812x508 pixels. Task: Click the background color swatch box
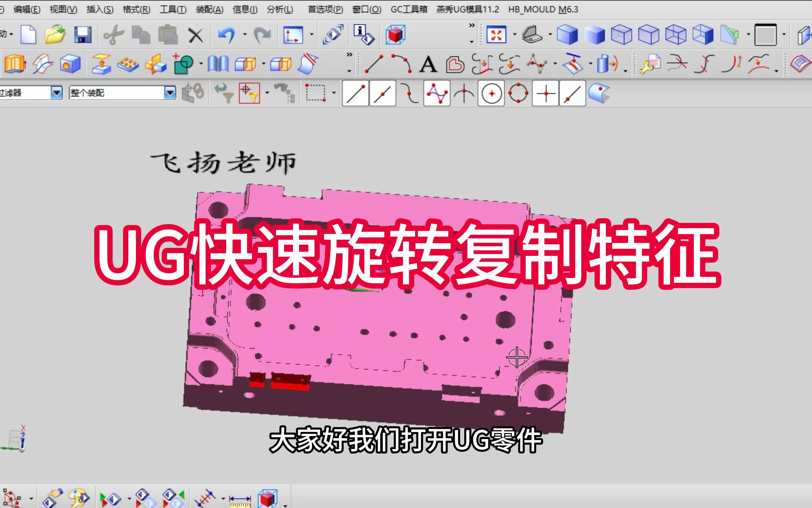pos(765,35)
